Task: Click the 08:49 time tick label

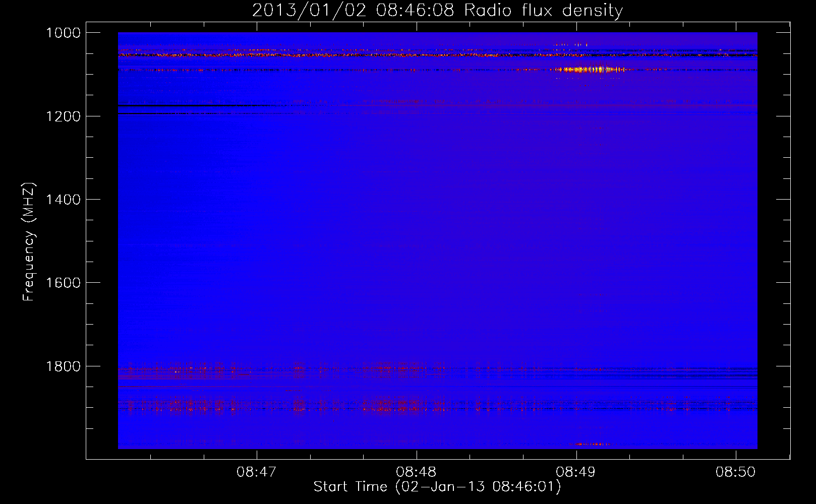Action: click(x=576, y=472)
